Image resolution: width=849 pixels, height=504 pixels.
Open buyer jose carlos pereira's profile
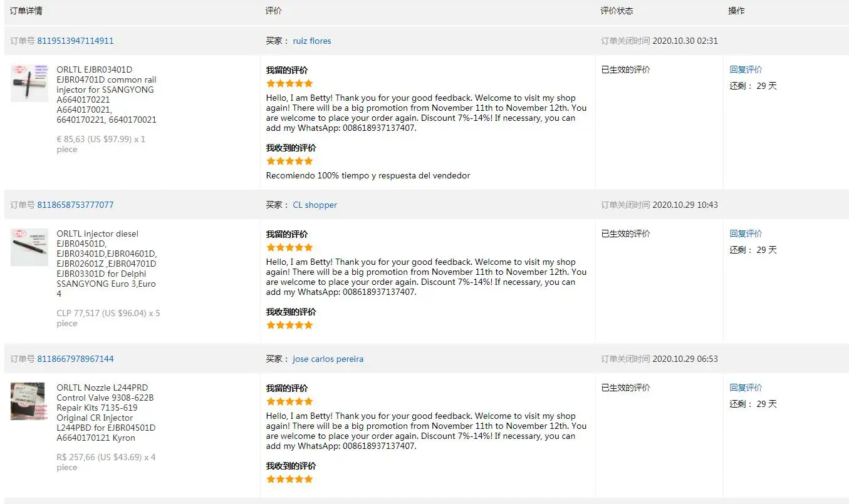[x=328, y=359]
